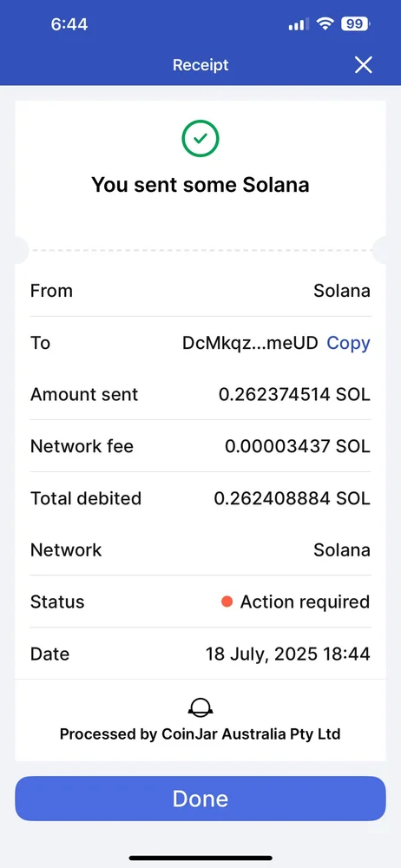Tap the battery indicator in status bar

[356, 23]
